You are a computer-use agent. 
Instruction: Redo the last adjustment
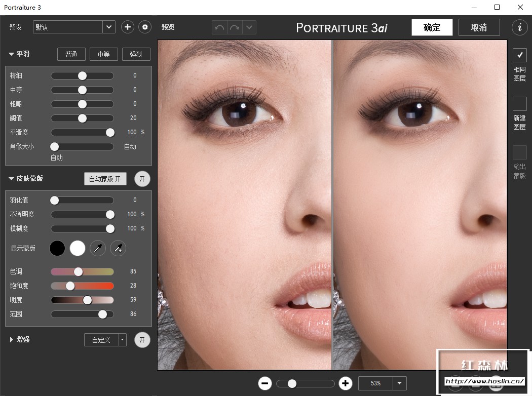(235, 27)
